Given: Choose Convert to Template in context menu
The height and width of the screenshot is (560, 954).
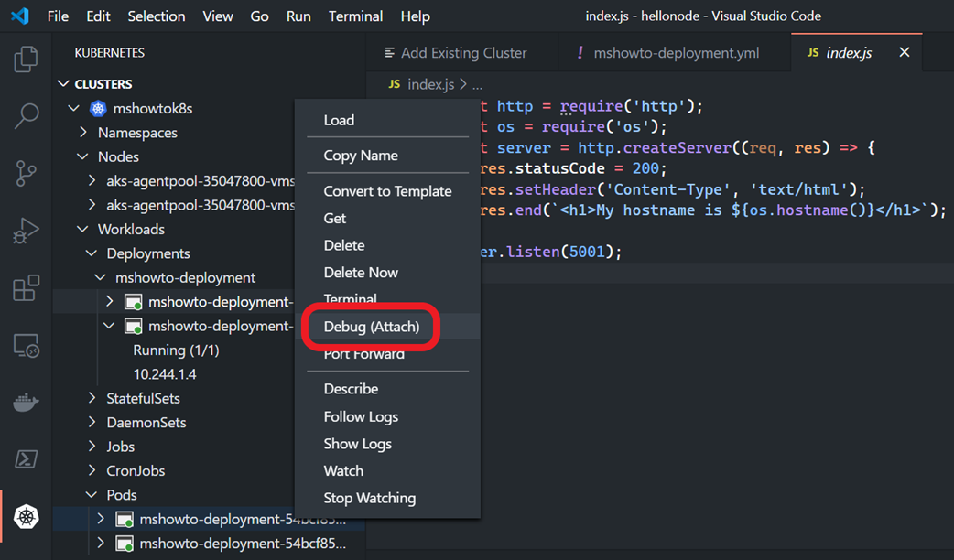Looking at the screenshot, I should [x=387, y=191].
